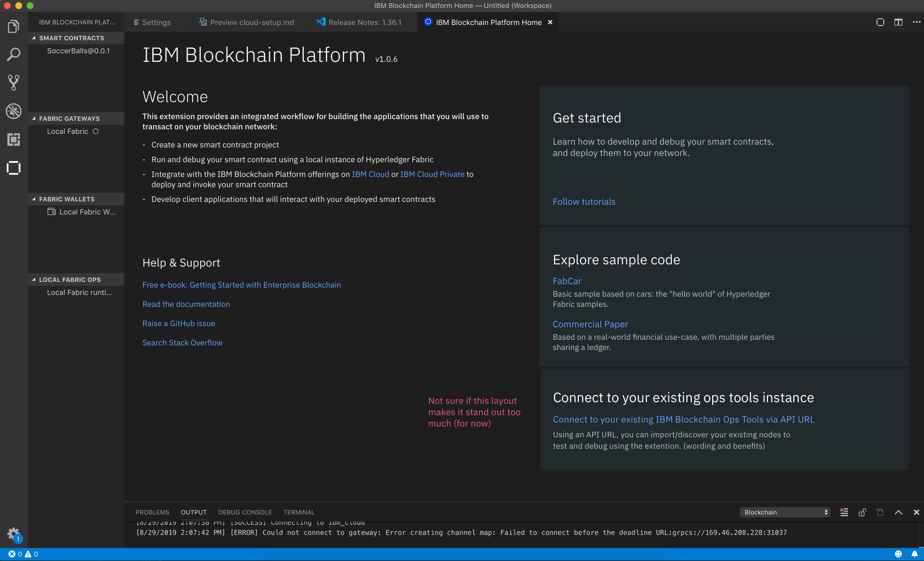Open the notifications bell
Screen dimensions: 924x561
click(915, 554)
